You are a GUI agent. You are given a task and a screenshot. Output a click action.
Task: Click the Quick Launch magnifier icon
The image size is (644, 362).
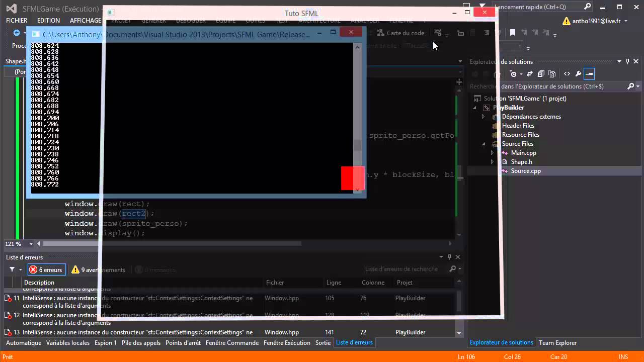coord(587,7)
